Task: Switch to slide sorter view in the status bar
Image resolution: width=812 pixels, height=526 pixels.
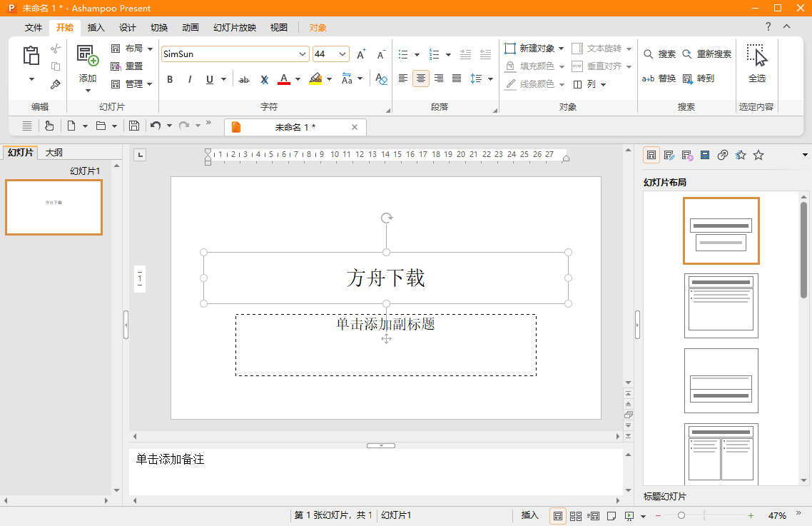Action: click(575, 515)
